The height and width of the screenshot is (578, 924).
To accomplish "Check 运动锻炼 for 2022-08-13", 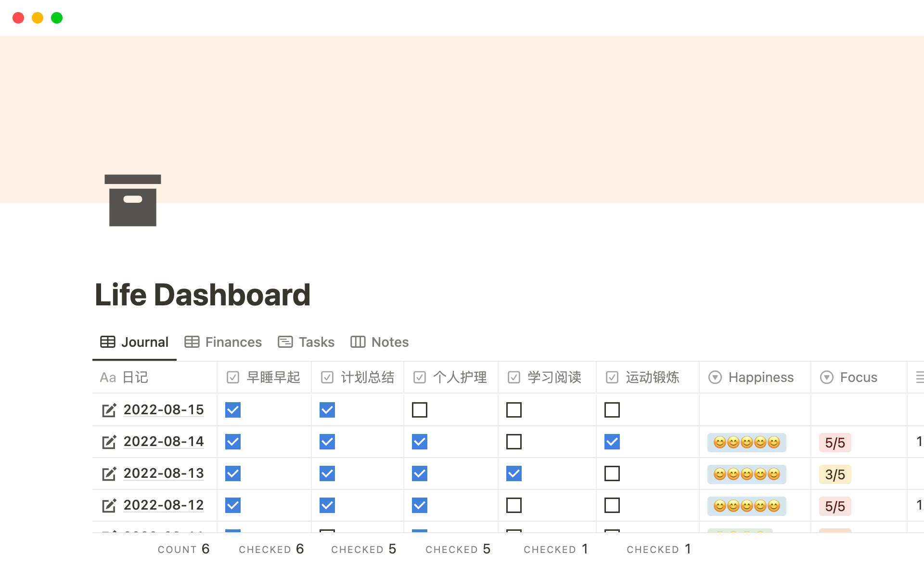I will pyautogui.click(x=612, y=473).
